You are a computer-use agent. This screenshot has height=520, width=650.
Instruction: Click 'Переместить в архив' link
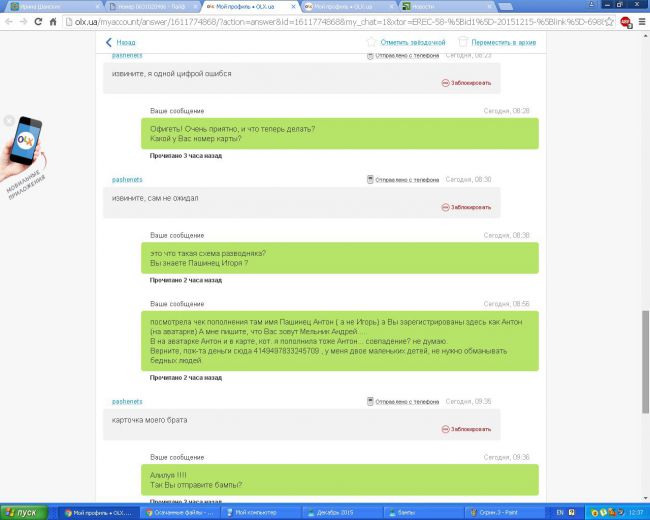(502, 42)
